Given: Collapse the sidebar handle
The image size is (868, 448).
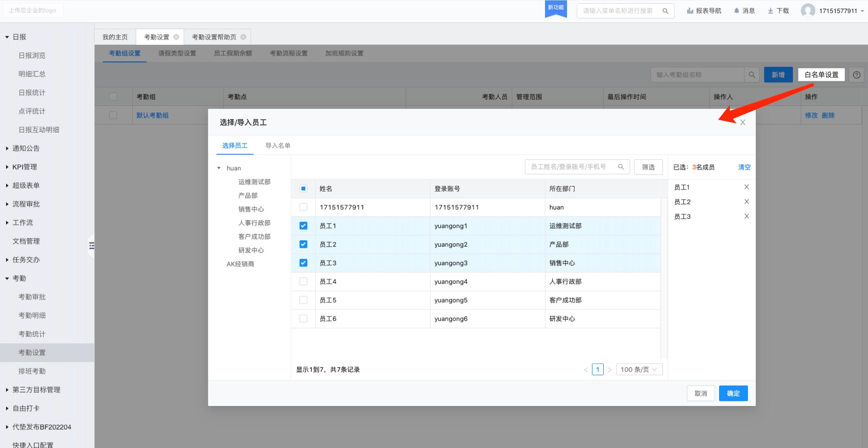Looking at the screenshot, I should [x=91, y=246].
